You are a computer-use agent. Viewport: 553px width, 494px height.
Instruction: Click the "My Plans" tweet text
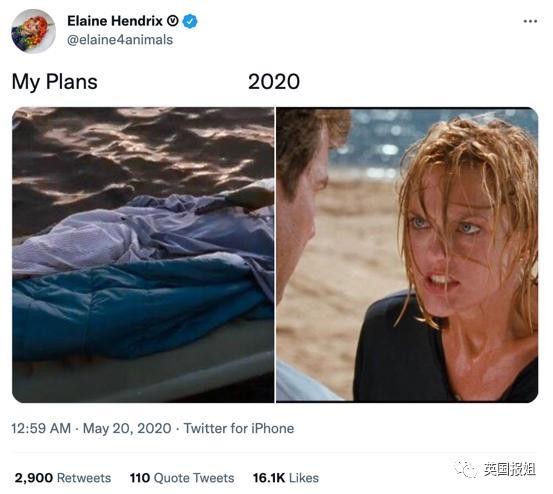click(x=54, y=82)
